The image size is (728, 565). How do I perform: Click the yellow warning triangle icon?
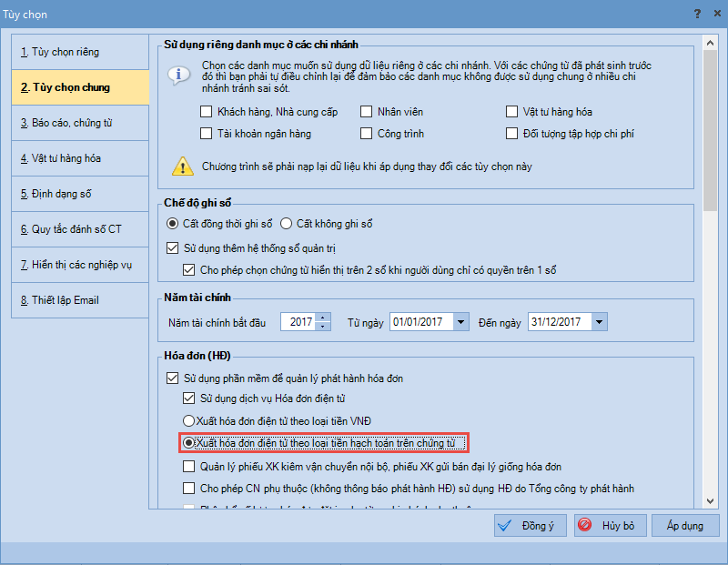tap(183, 166)
